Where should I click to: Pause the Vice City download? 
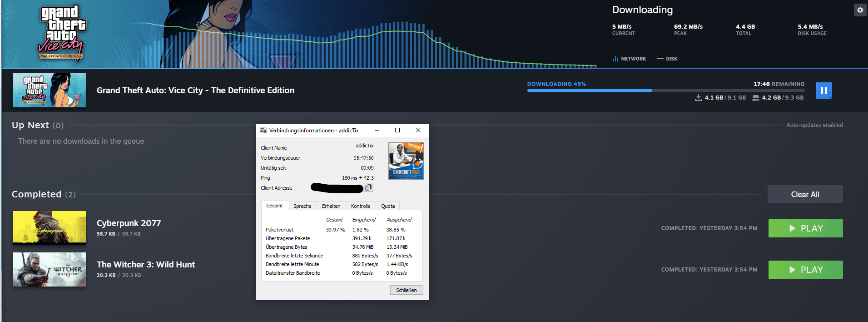click(x=823, y=91)
